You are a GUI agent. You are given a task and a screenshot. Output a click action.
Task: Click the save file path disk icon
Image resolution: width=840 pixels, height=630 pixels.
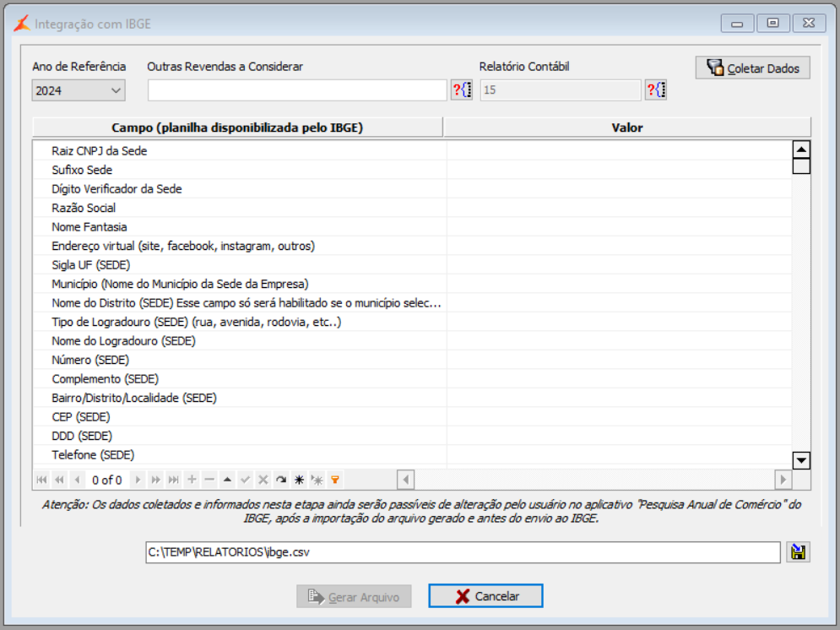799,552
